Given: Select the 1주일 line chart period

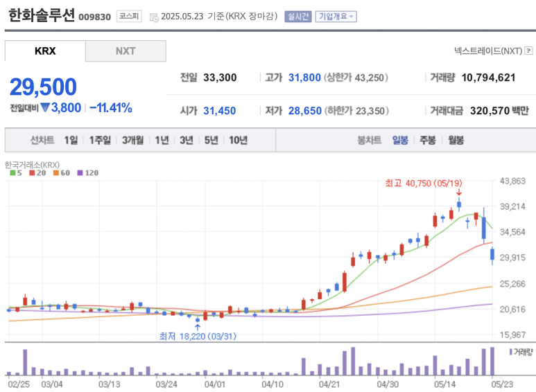Looking at the screenshot, I should tap(100, 140).
